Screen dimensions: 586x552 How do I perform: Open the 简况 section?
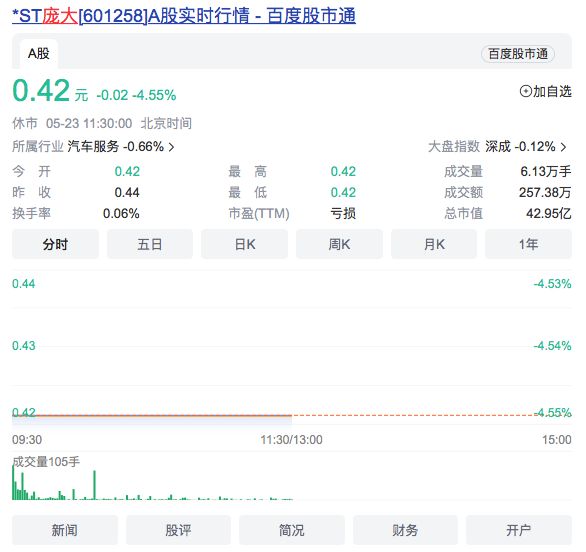tap(292, 530)
